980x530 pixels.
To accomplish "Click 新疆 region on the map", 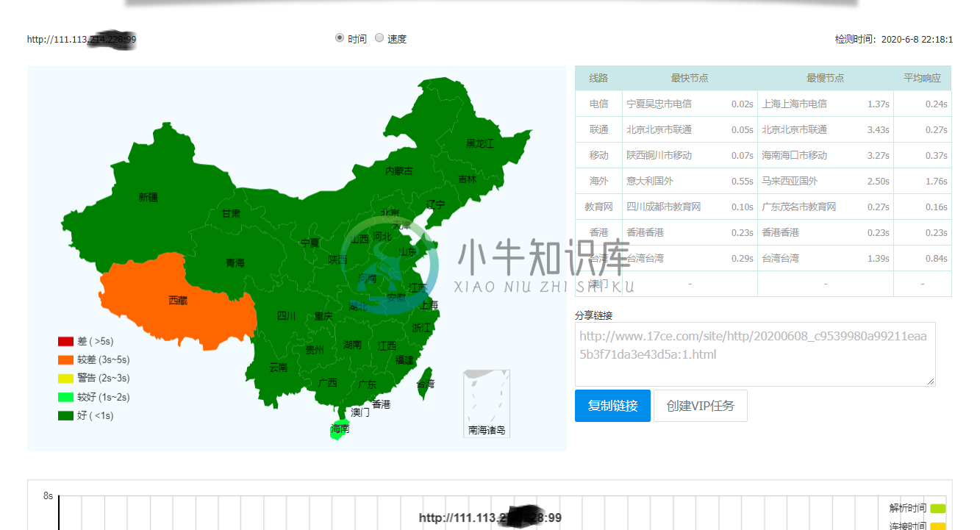I will pos(149,197).
